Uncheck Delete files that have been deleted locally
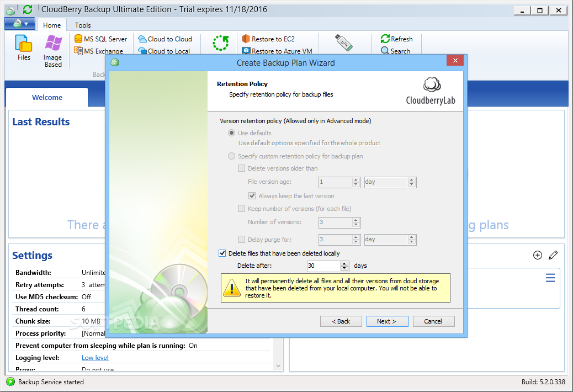 222,253
